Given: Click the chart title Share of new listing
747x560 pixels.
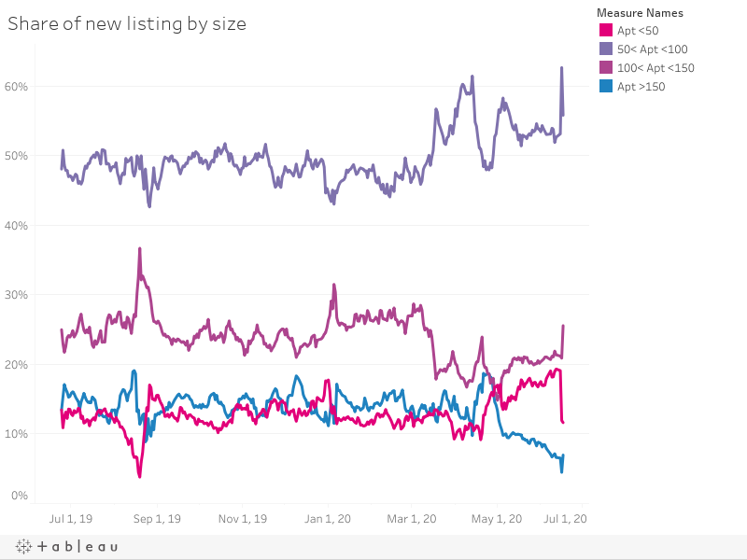Looking at the screenshot, I should coord(127,24).
